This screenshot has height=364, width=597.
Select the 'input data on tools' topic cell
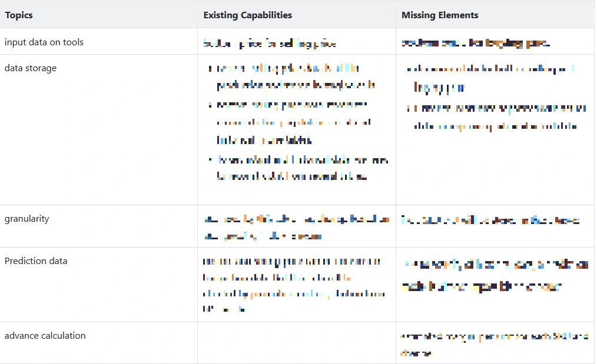44,42
